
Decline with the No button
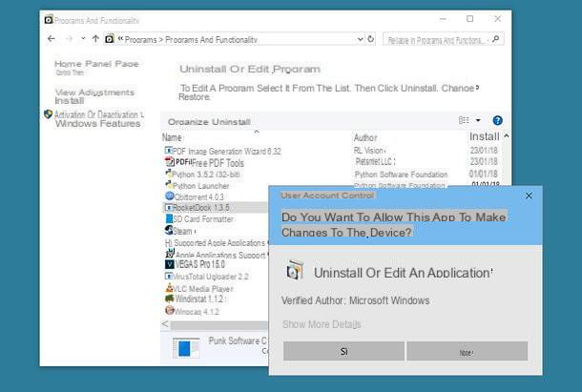point(467,351)
